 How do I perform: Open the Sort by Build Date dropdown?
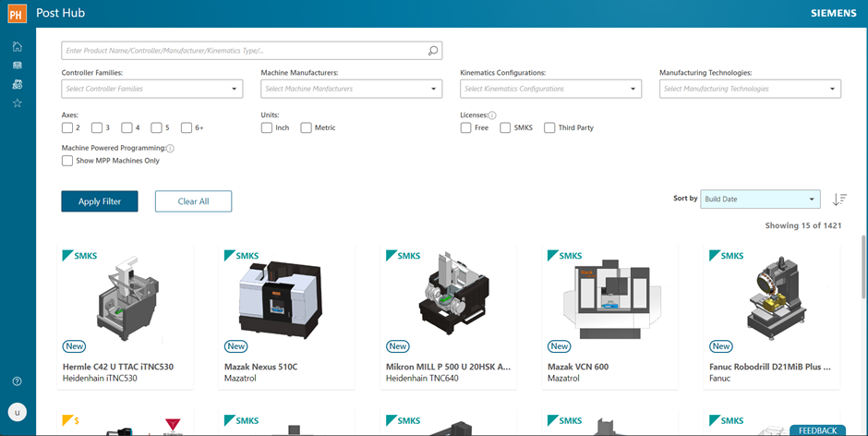(760, 200)
